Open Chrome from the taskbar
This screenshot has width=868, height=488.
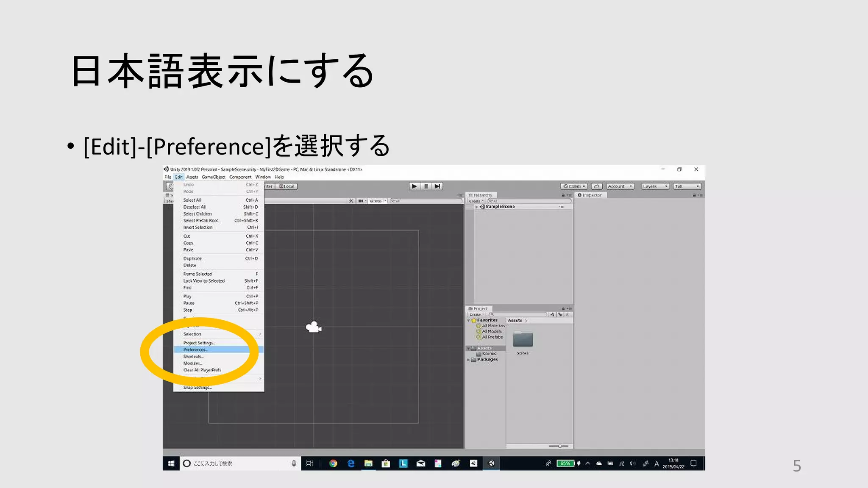[x=333, y=463]
